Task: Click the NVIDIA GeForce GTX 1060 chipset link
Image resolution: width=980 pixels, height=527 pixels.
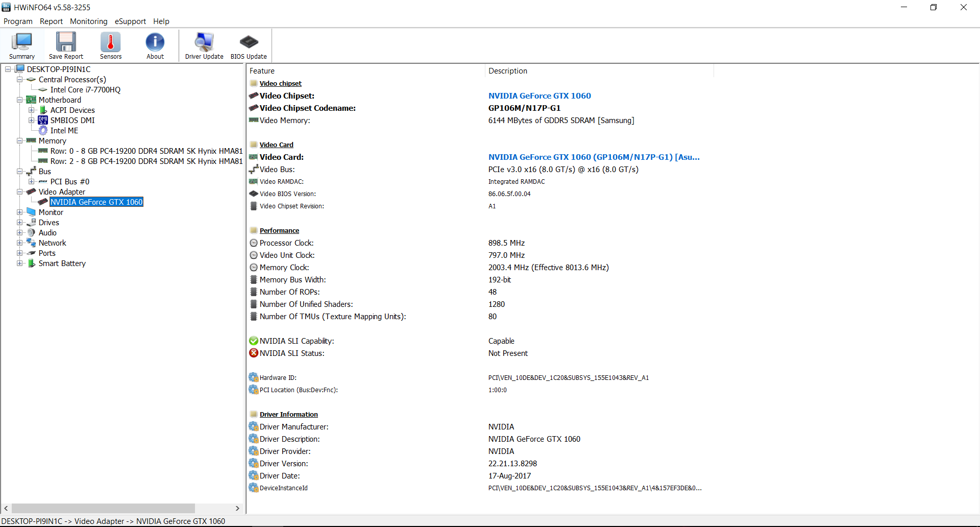Action: [x=540, y=96]
